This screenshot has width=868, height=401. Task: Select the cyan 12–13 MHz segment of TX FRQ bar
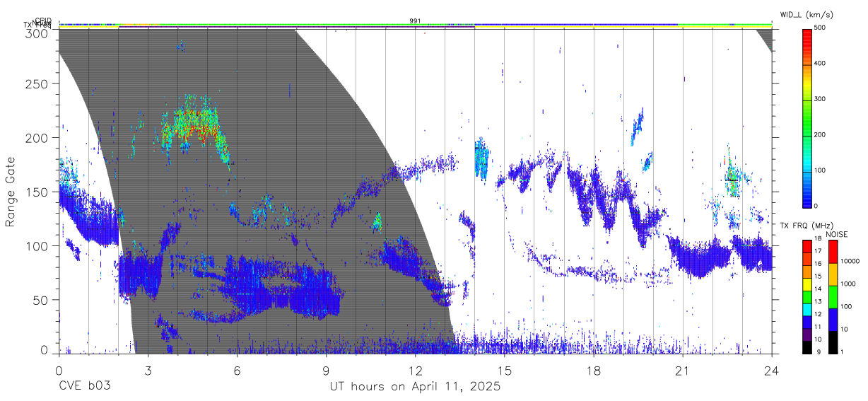pyautogui.click(x=807, y=308)
